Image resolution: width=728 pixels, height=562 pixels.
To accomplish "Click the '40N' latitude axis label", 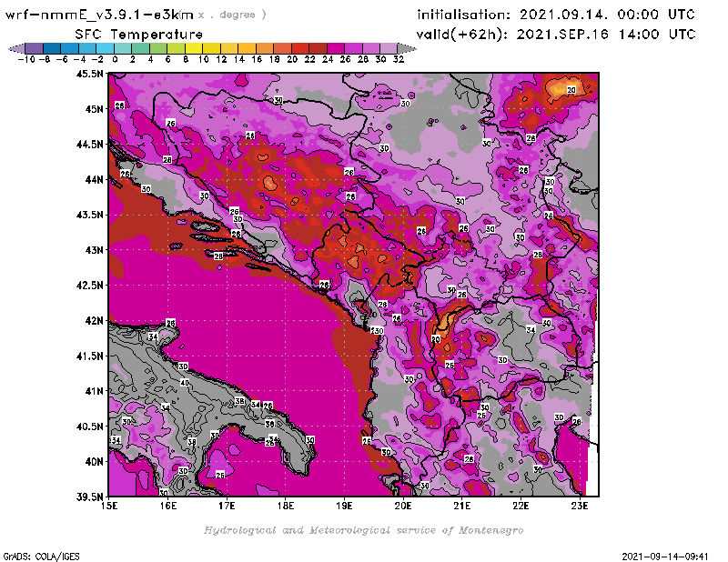I will (x=94, y=462).
